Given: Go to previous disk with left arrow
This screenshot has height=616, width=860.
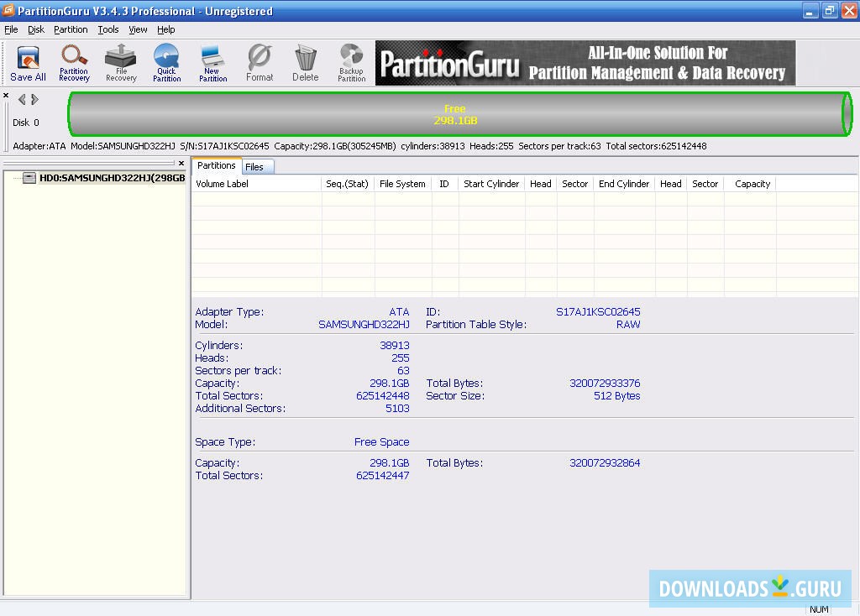Looking at the screenshot, I should click(22, 99).
